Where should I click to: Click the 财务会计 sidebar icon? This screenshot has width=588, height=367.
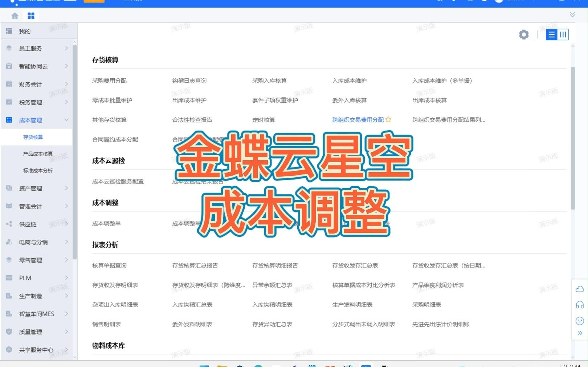tap(9, 84)
